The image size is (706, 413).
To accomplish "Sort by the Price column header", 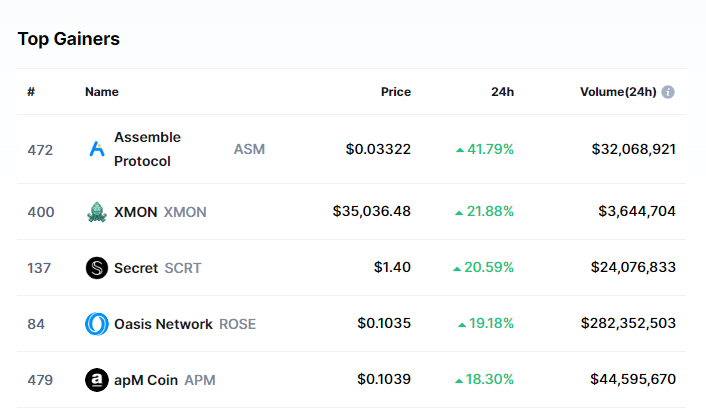I will click(395, 92).
